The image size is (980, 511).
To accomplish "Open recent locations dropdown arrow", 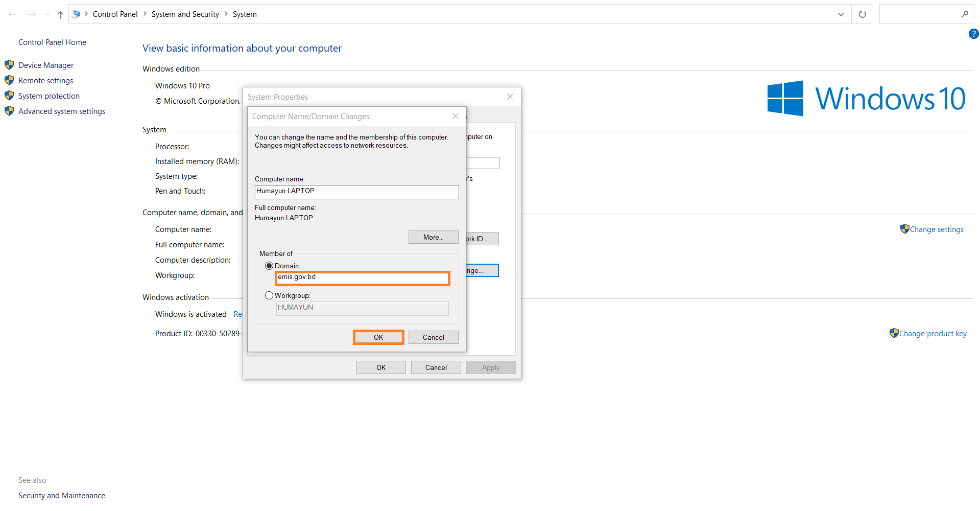I will (x=47, y=14).
